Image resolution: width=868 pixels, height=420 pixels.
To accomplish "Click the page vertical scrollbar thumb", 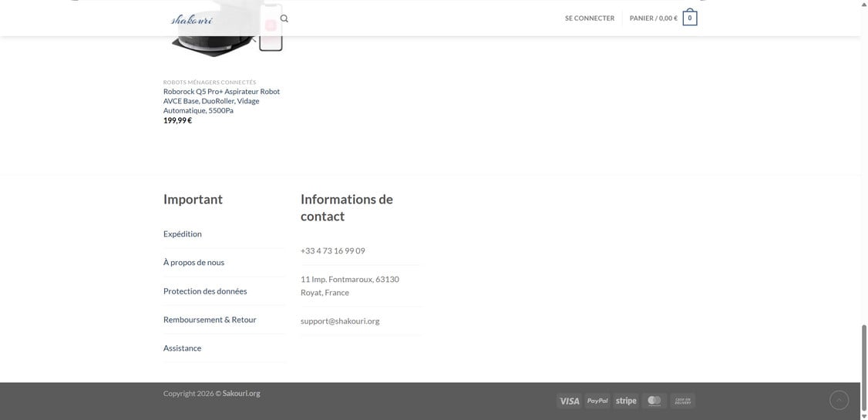I will tap(863, 368).
